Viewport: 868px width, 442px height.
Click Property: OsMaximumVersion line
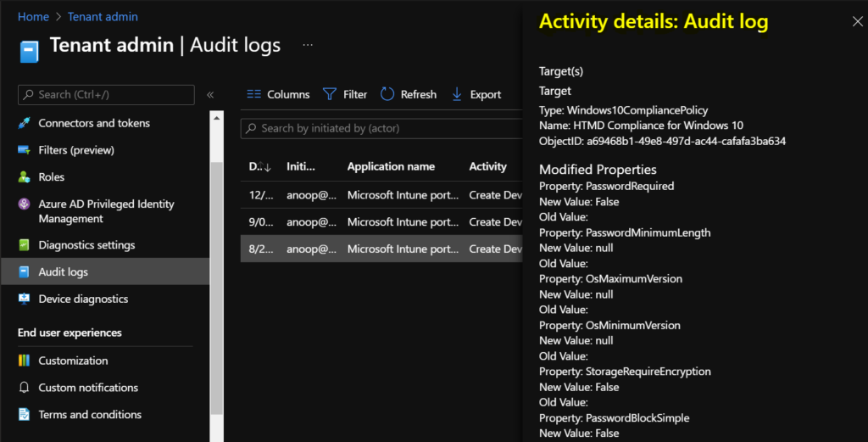coord(610,279)
